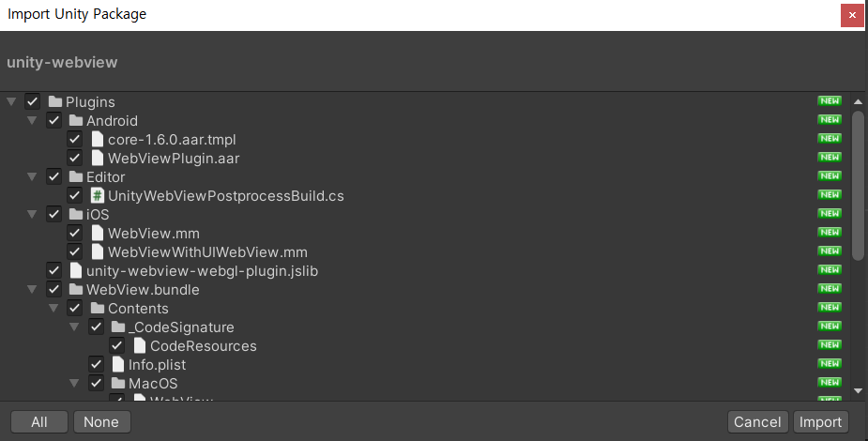Click the Plugins folder icon
The width and height of the screenshot is (868, 441).
pos(54,101)
